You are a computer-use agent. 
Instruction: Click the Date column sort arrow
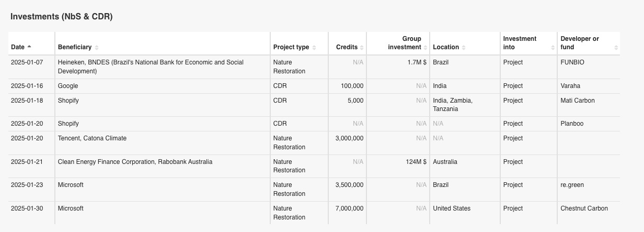[29, 47]
